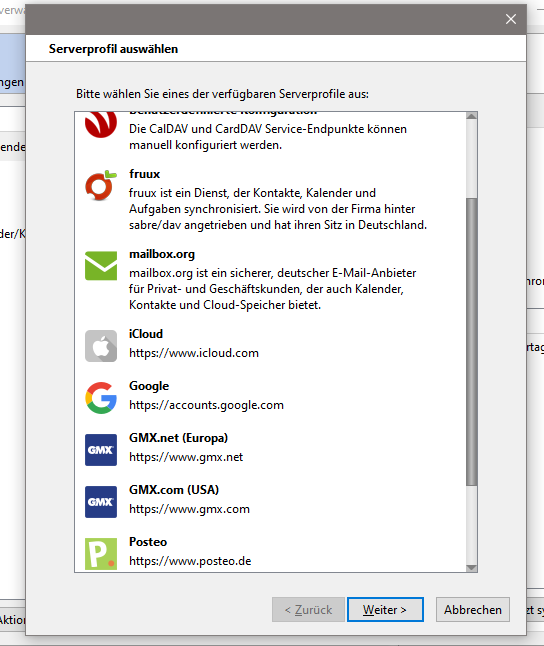Click the list scrollbar down arrow
This screenshot has height=646, width=544.
pyautogui.click(x=471, y=568)
